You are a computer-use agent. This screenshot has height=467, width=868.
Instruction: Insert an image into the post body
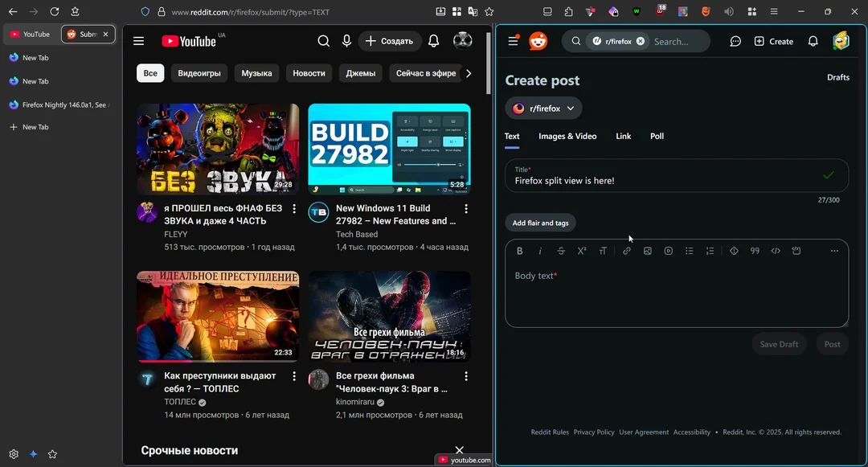[648, 250]
